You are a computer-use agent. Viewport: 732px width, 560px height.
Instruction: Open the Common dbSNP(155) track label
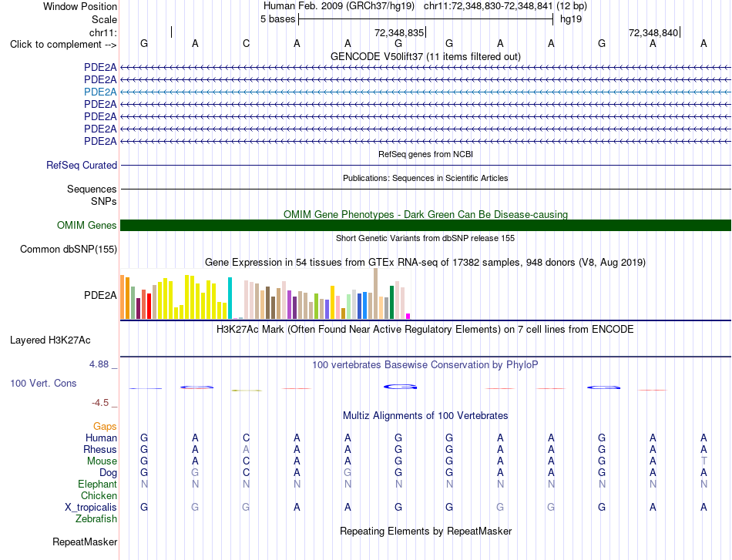pos(68,250)
